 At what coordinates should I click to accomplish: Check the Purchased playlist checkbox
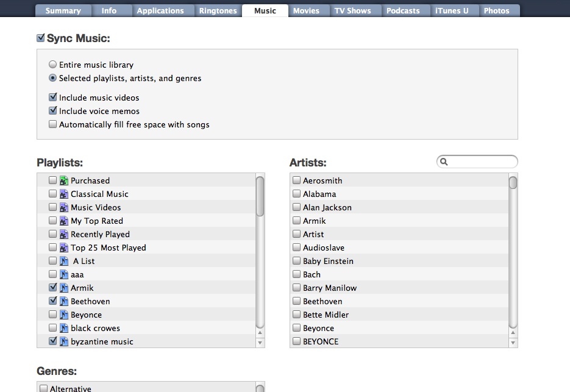click(x=52, y=180)
